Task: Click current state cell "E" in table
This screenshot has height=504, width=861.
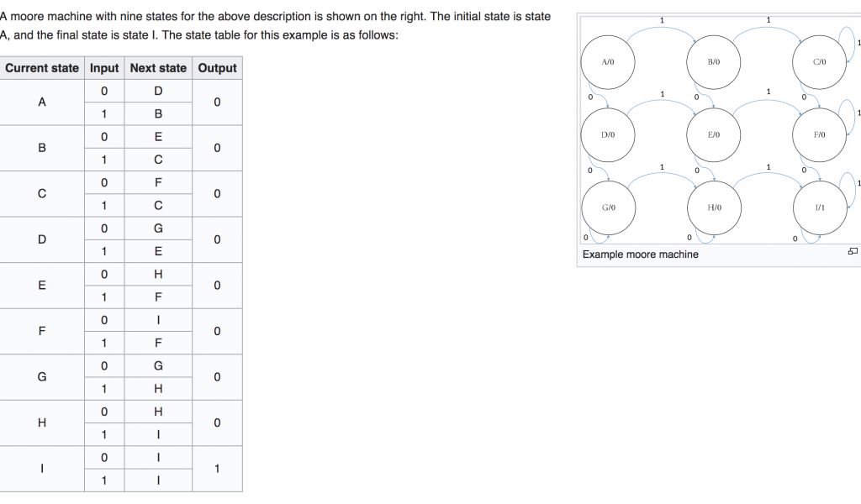Action: [42, 286]
